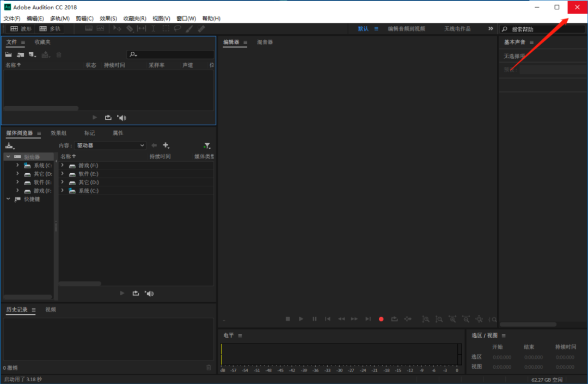Expand the 系统 (C:) drive tree node
The width and height of the screenshot is (588, 384).
[17, 165]
